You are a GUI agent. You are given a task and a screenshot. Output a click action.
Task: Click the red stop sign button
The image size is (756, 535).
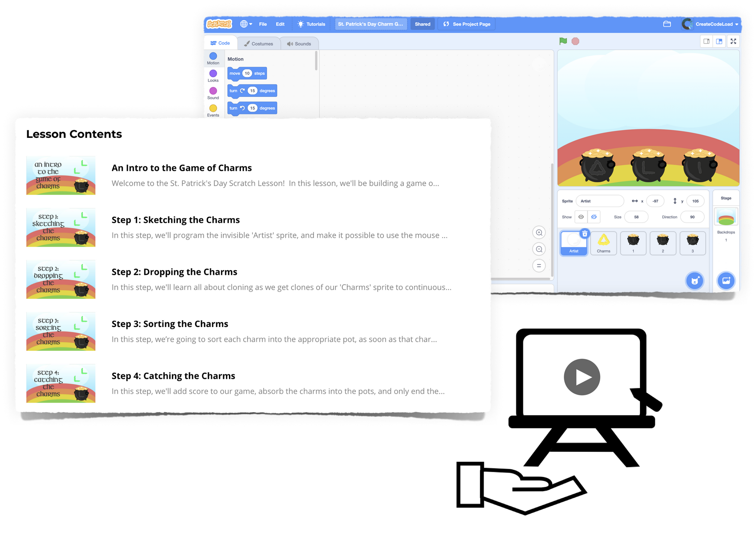tap(575, 41)
